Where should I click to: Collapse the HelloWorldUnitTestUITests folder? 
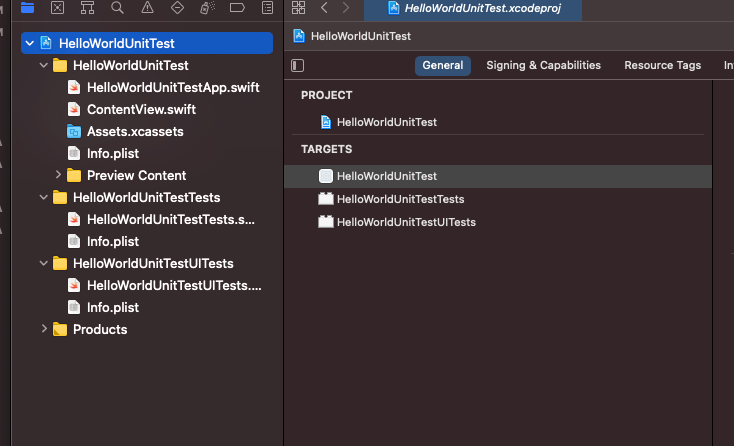(44, 264)
